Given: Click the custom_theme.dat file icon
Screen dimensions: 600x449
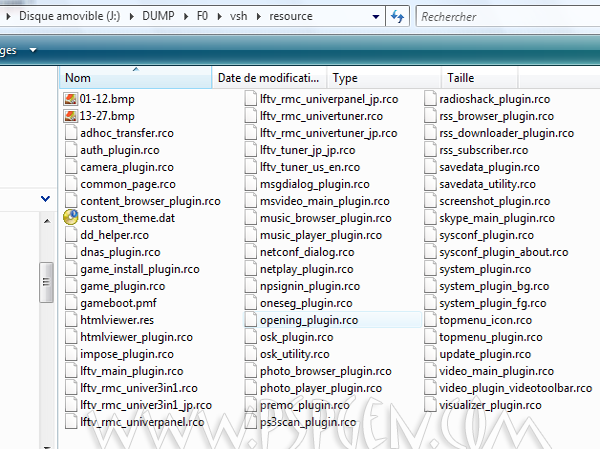Looking at the screenshot, I should pos(71,218).
